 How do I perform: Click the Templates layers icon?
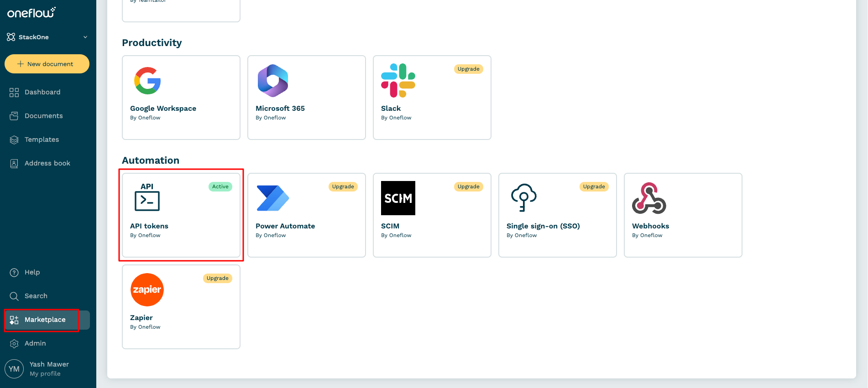click(14, 140)
